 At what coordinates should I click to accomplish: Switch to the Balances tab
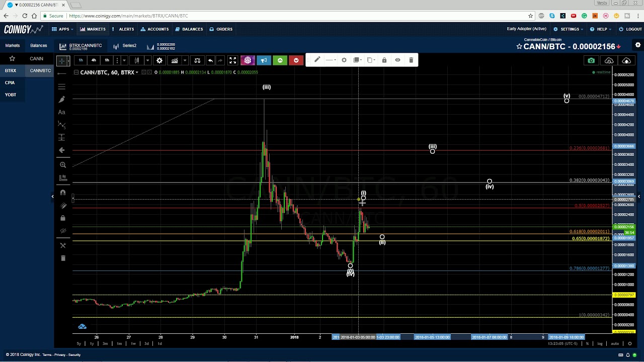pyautogui.click(x=39, y=46)
